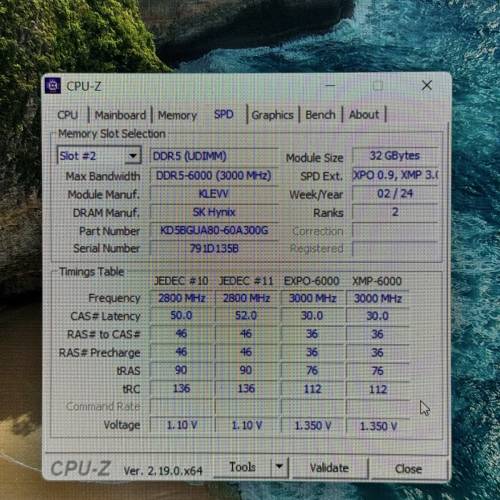Switch to the Mainboard tab
Image resolution: width=500 pixels, height=500 pixels.
[x=120, y=115]
